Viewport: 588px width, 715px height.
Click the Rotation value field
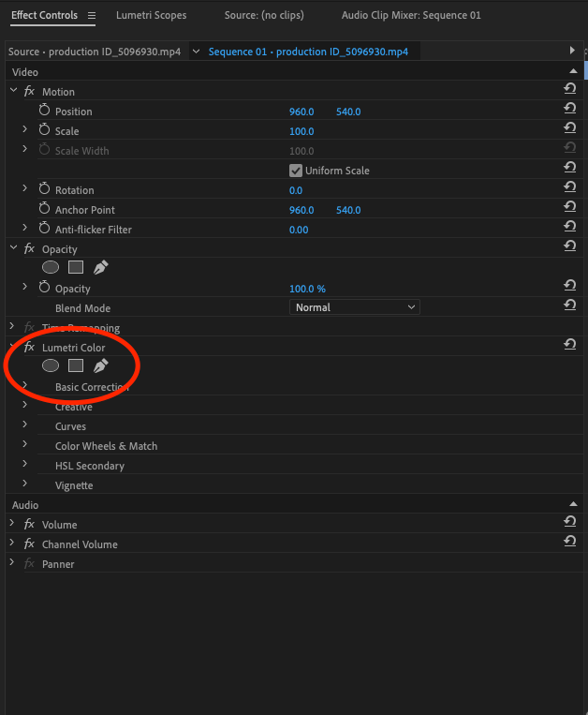click(x=296, y=190)
